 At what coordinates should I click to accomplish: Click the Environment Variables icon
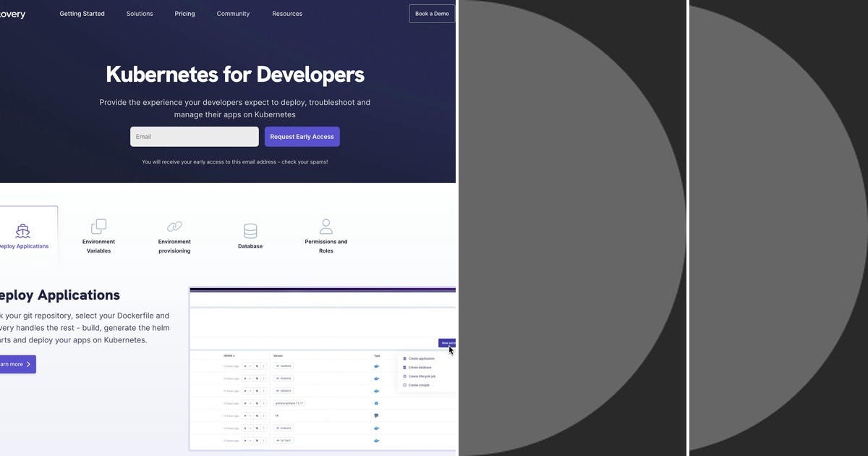click(x=98, y=225)
